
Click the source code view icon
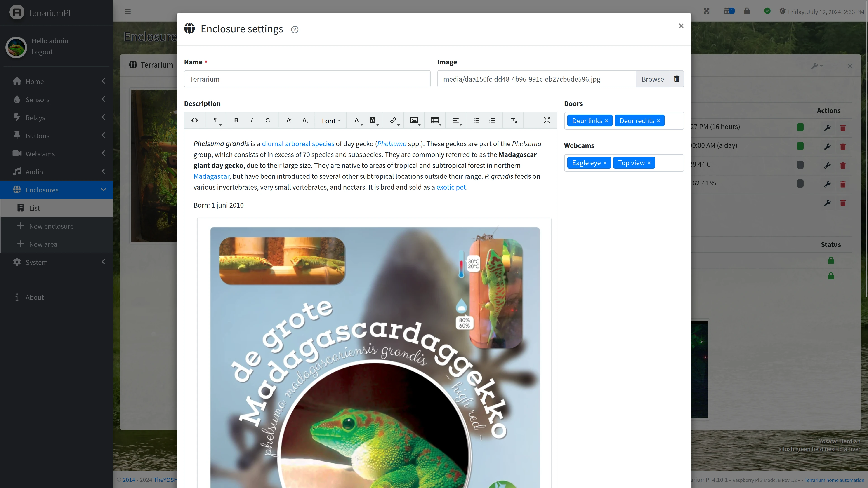coord(194,120)
